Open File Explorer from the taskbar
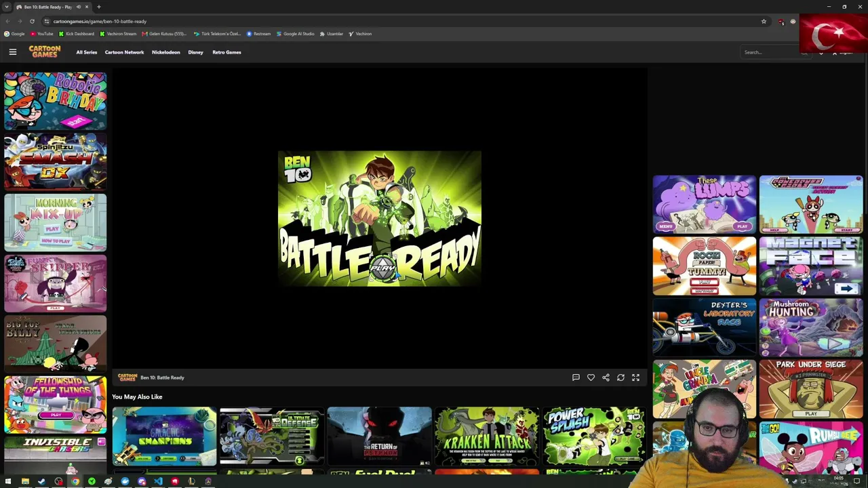 25,482
